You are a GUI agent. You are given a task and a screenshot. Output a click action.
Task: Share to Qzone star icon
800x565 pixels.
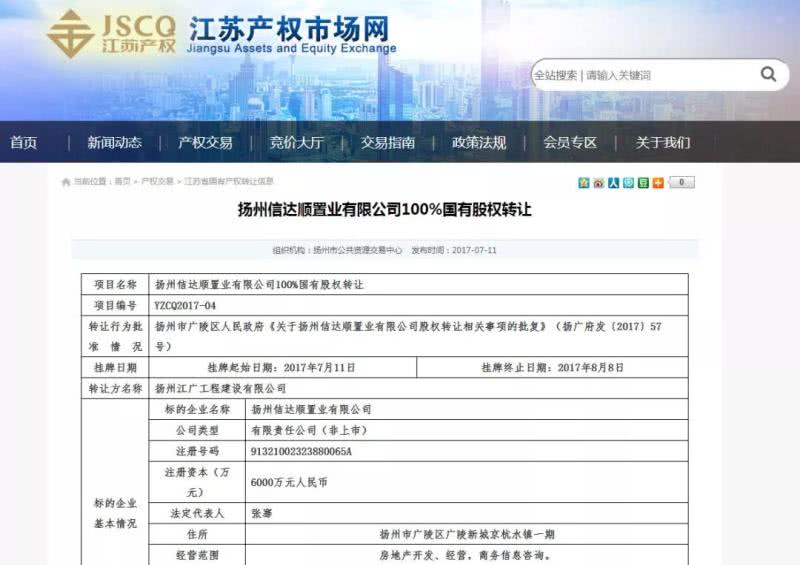click(x=584, y=182)
